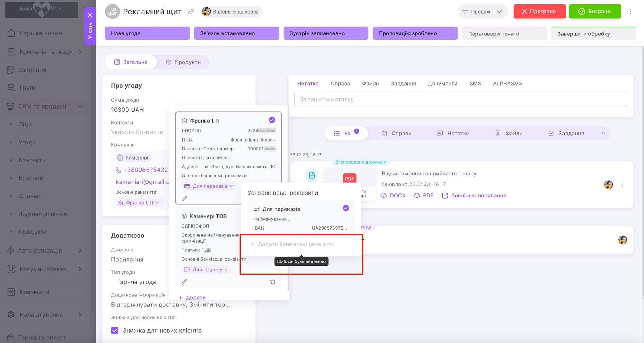644x343 pixels.
Task: Open the ALPHASMS tab
Action: click(508, 84)
